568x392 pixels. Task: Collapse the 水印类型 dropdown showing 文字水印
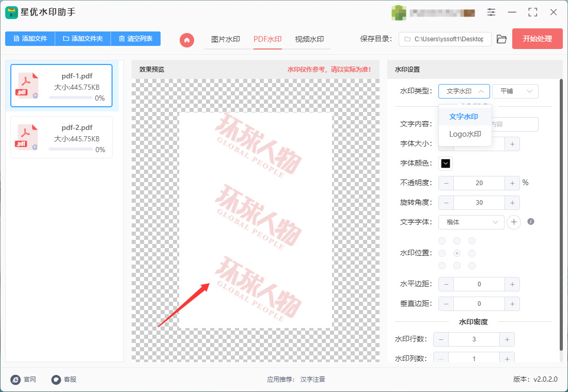click(464, 91)
